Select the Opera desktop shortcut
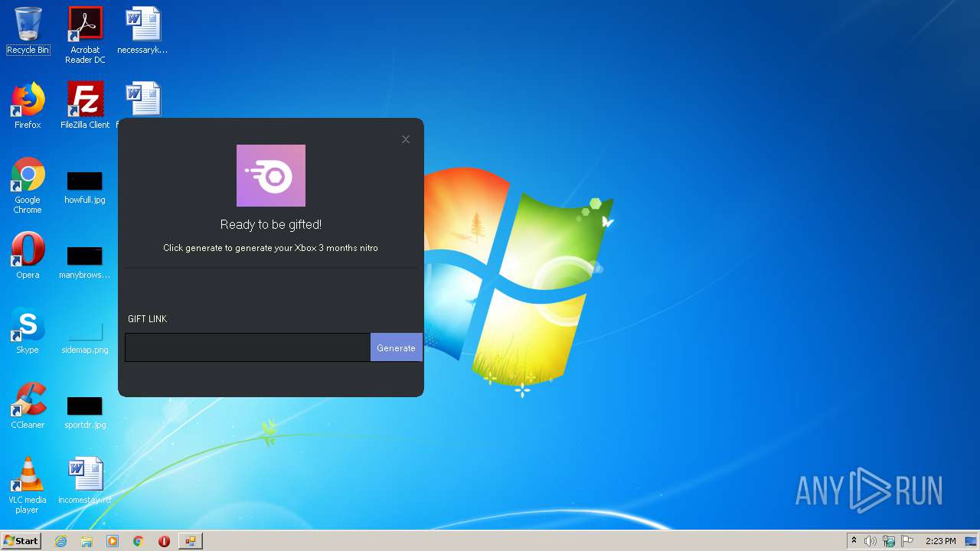The height and width of the screenshot is (551, 980). coord(28,256)
